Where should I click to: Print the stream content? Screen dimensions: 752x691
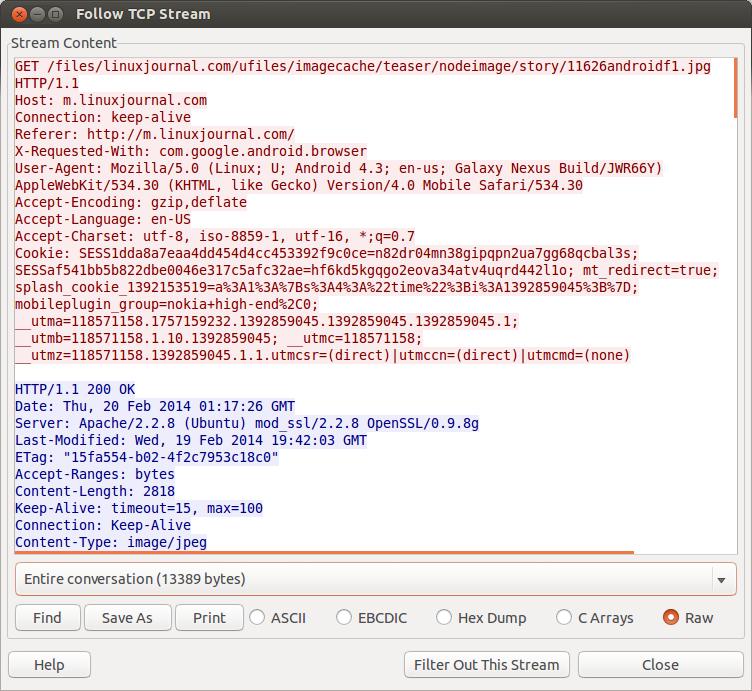pos(209,618)
